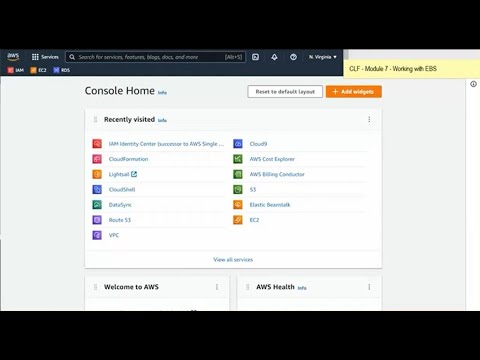
Task: Open the DataSync link
Action: (x=120, y=205)
